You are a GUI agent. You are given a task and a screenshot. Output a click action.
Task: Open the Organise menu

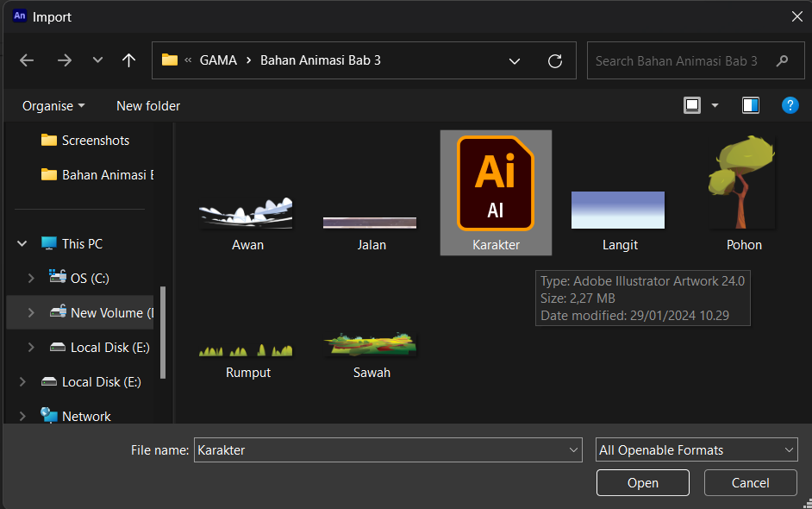pyautogui.click(x=53, y=106)
